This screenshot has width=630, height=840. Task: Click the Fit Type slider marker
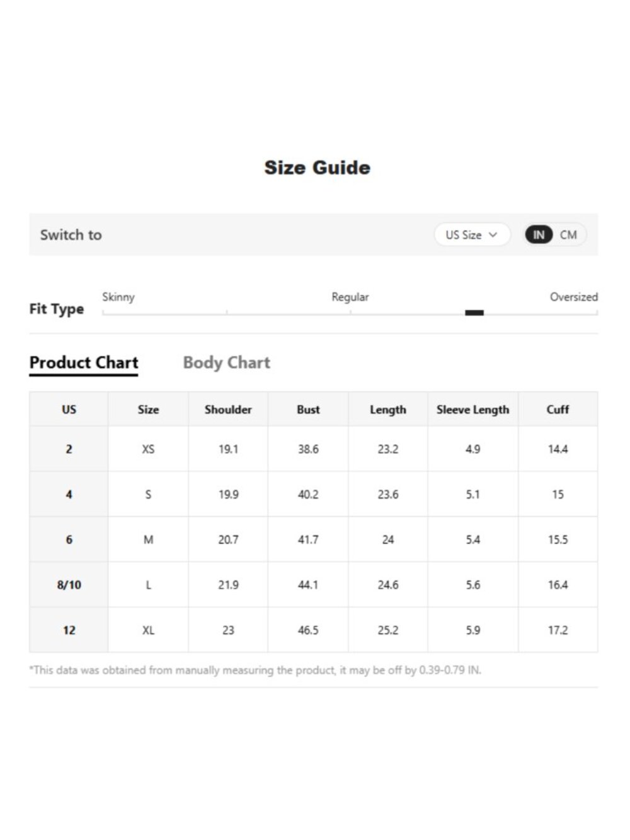[x=474, y=313]
